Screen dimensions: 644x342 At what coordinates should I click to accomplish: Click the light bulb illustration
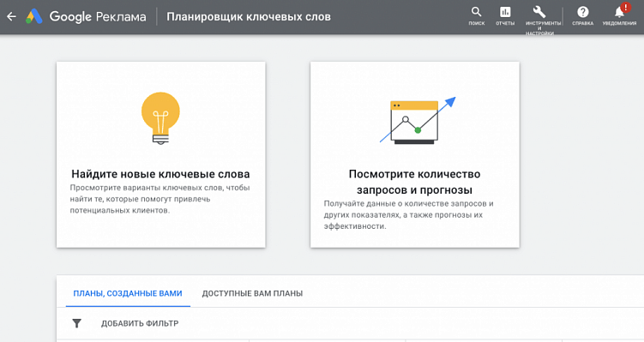[160, 118]
